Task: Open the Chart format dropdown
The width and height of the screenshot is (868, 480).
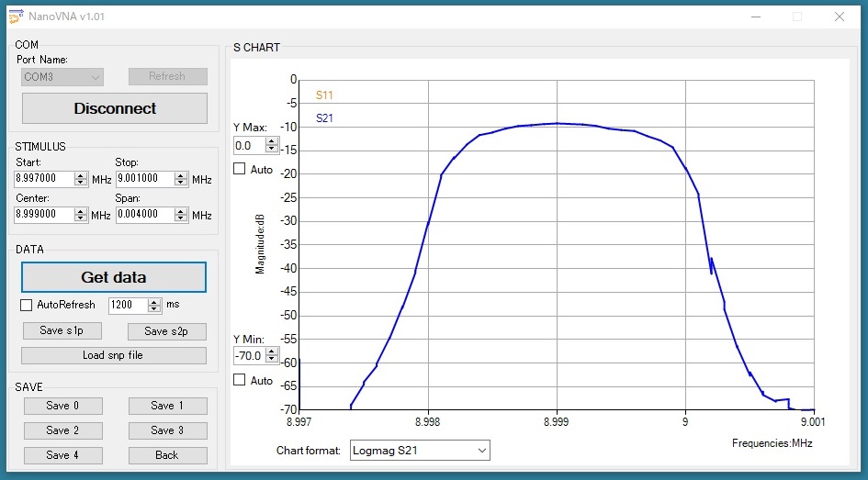Action: (420, 451)
